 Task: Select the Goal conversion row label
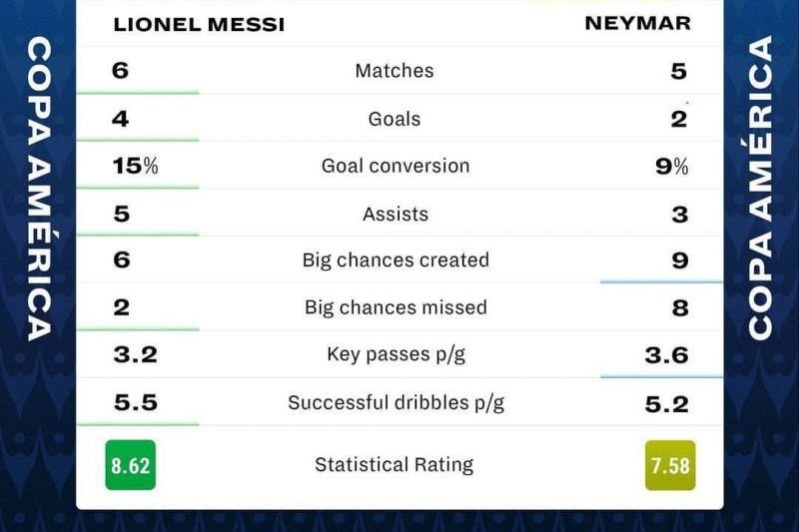pyautogui.click(x=396, y=166)
